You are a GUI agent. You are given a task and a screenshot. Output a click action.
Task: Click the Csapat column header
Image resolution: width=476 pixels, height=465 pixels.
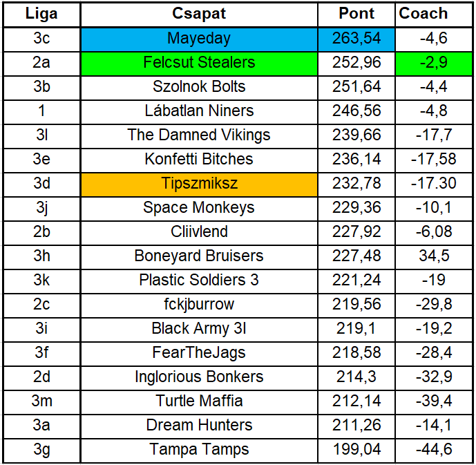pos(199,14)
